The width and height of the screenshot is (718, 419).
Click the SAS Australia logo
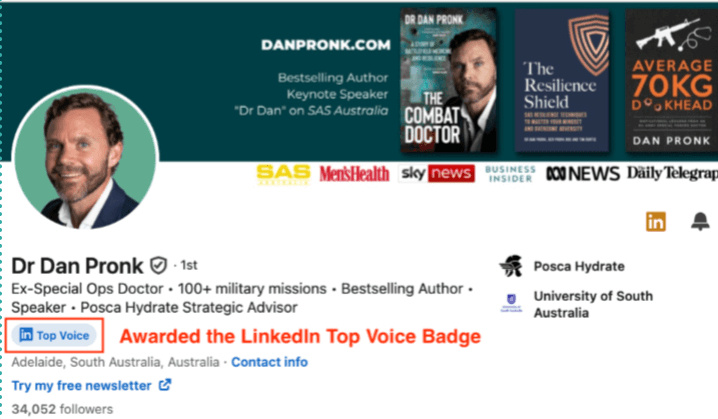pos(283,174)
